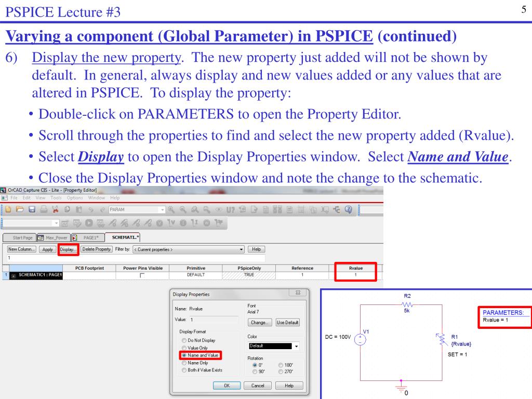Open the PARAM part dropdown
This screenshot has height=399, width=532.
coord(162,210)
